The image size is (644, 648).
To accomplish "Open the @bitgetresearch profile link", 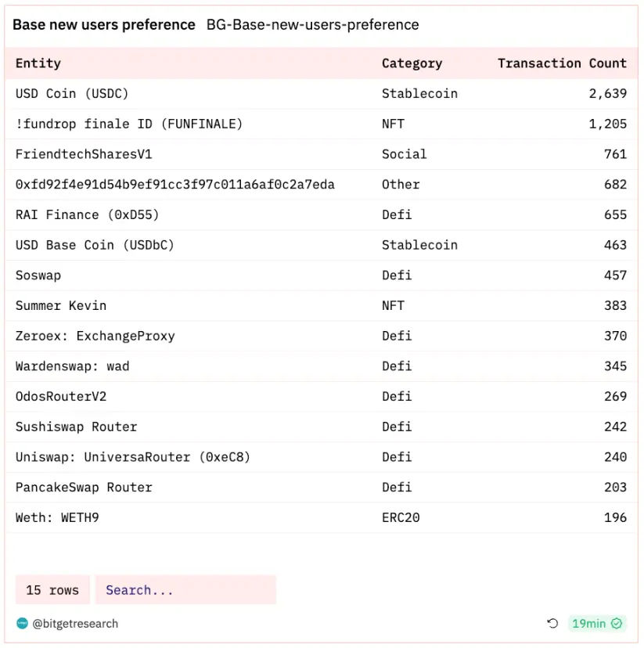I will click(75, 624).
